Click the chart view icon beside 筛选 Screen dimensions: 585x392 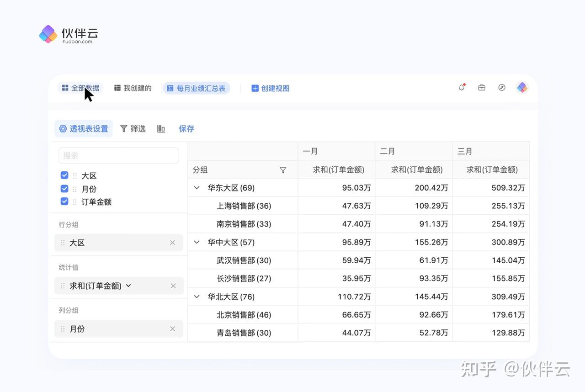tap(161, 129)
